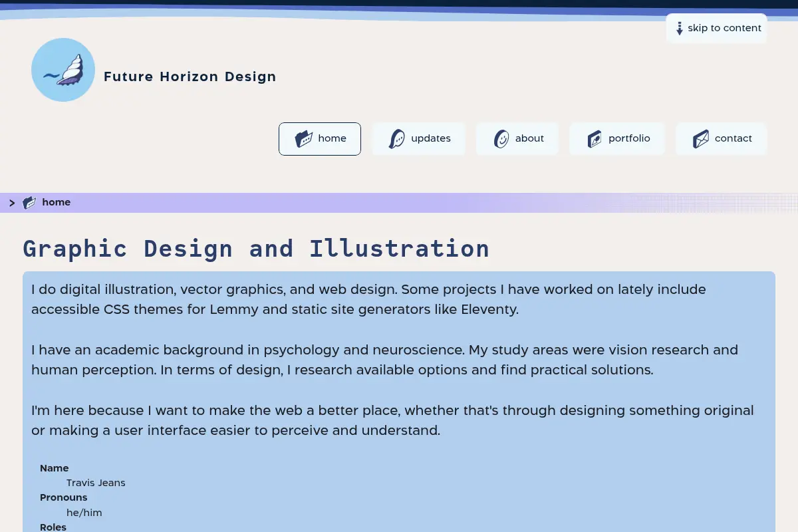Click the Pronouns label

click(64, 497)
